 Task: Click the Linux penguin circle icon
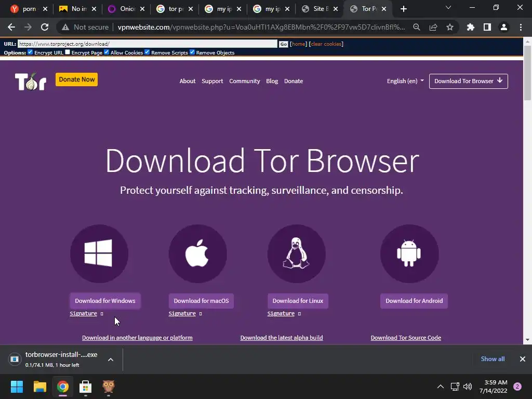point(297,254)
